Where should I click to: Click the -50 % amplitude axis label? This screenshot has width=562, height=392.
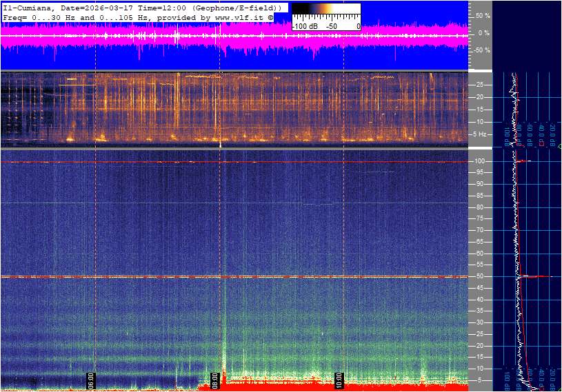pyautogui.click(x=482, y=50)
